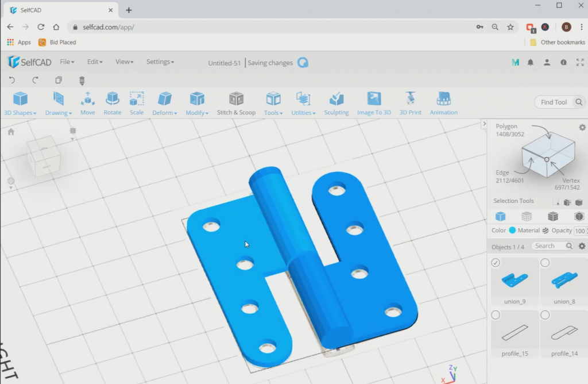Open the Modify tool dropdown
588x384 pixels.
[197, 103]
